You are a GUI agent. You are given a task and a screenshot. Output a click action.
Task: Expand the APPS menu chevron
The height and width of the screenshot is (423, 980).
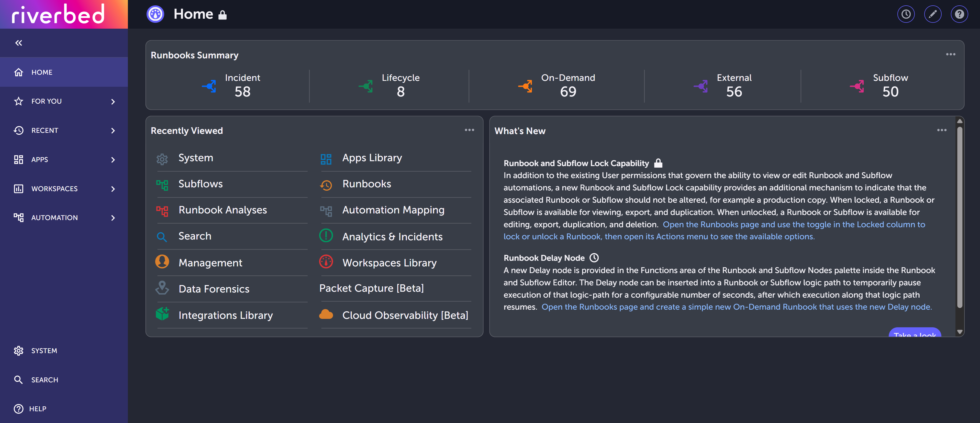113,160
